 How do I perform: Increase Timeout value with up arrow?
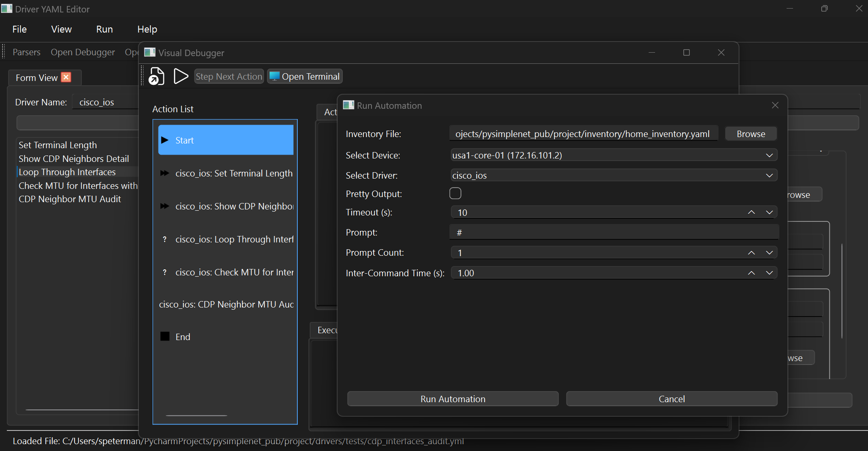pos(751,212)
